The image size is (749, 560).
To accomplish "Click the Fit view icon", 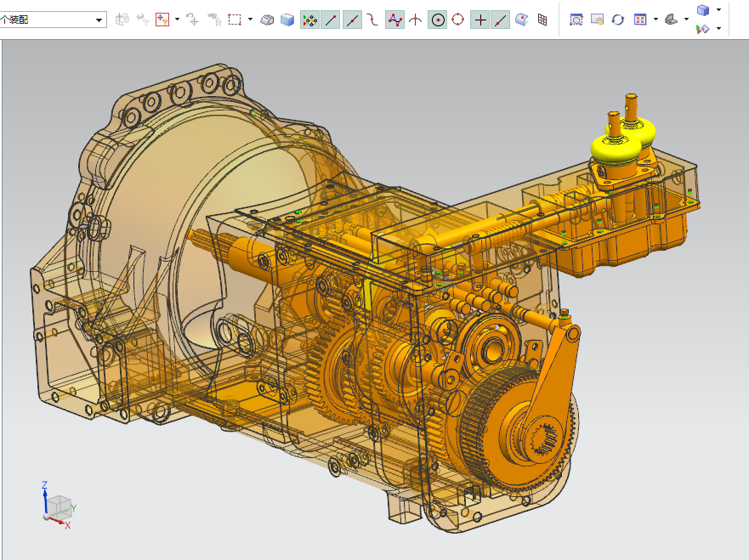I will click(x=576, y=20).
